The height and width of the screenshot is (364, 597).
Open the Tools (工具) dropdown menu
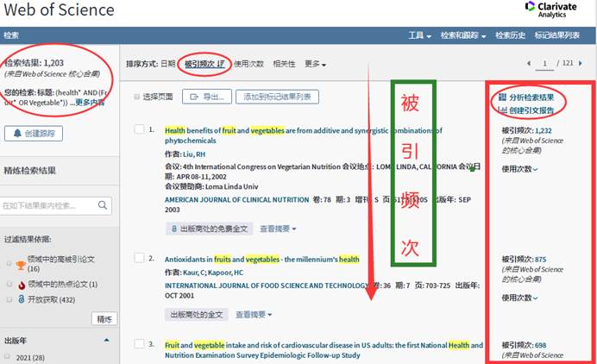(x=420, y=35)
